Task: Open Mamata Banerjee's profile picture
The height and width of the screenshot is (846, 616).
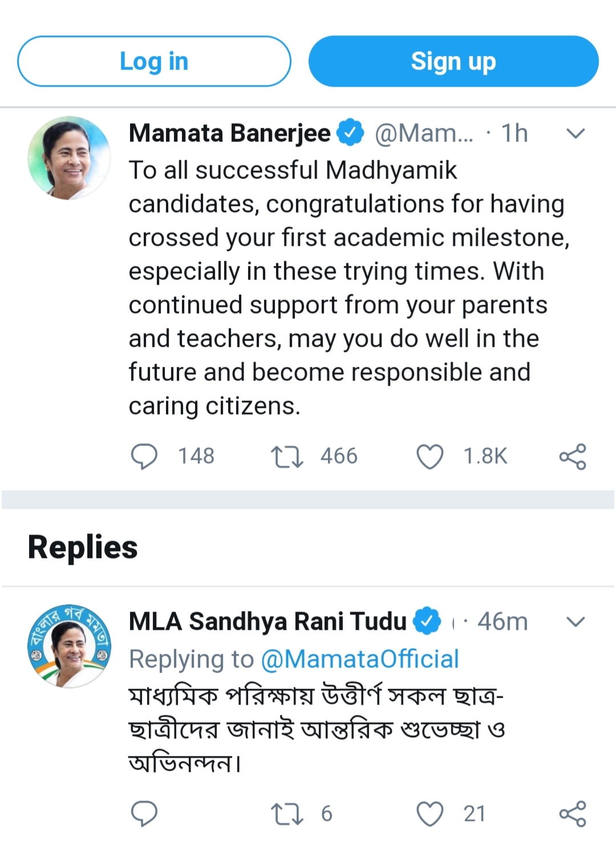Action: [x=69, y=158]
